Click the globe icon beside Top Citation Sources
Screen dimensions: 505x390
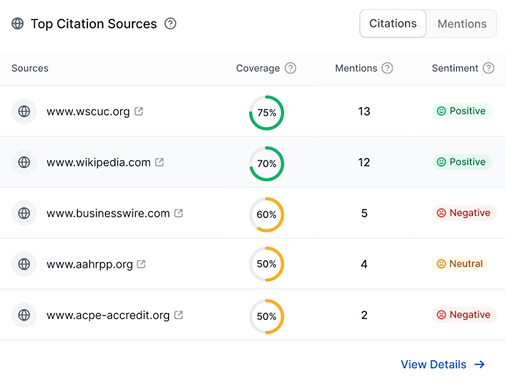pos(18,24)
